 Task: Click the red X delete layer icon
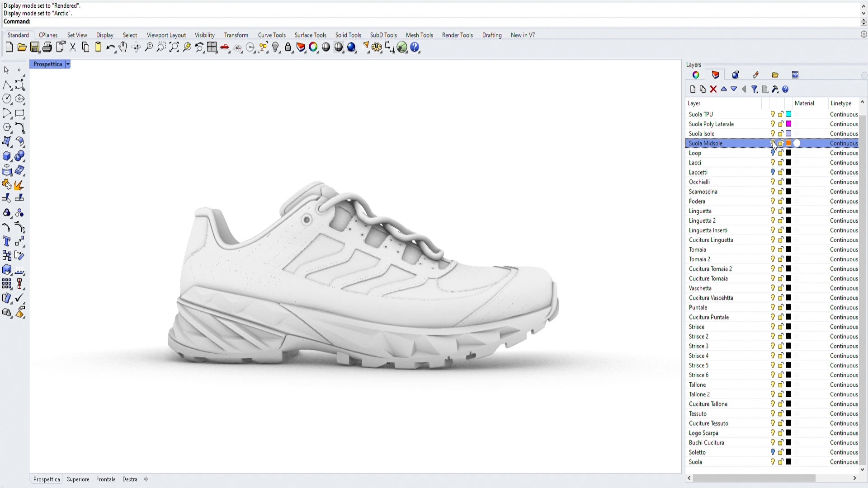tap(713, 89)
